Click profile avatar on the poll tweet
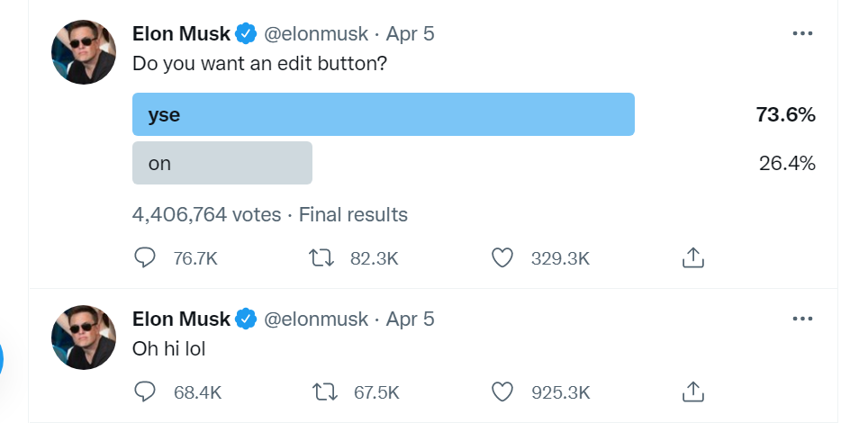Image resolution: width=868 pixels, height=423 pixels. coord(84,52)
